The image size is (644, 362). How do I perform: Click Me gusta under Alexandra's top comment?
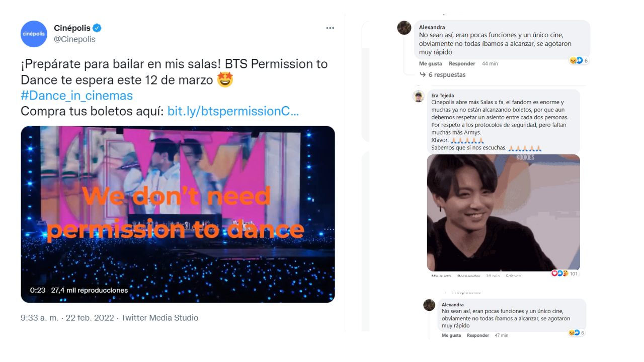431,64
